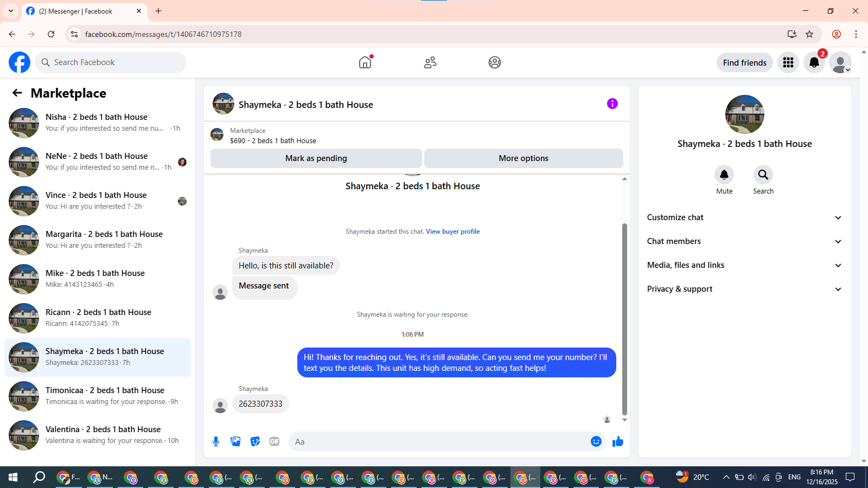This screenshot has width=868, height=488.
Task: Open Vince's conversation
Action: click(x=98, y=201)
